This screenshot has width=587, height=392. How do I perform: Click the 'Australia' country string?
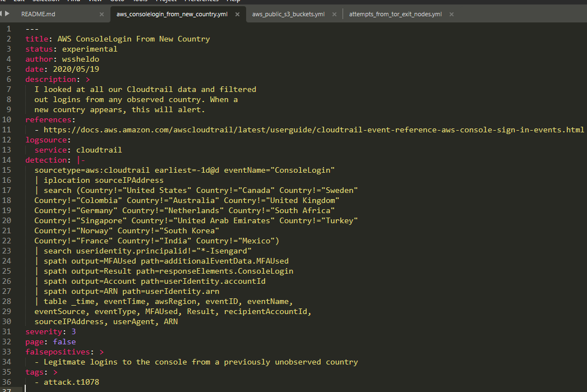click(x=194, y=201)
